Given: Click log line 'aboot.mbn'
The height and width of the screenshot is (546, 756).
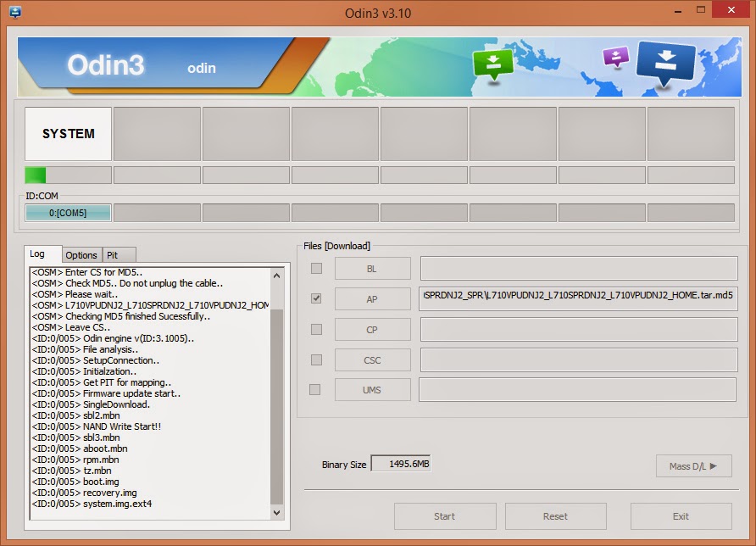Looking at the screenshot, I should click(80, 448).
